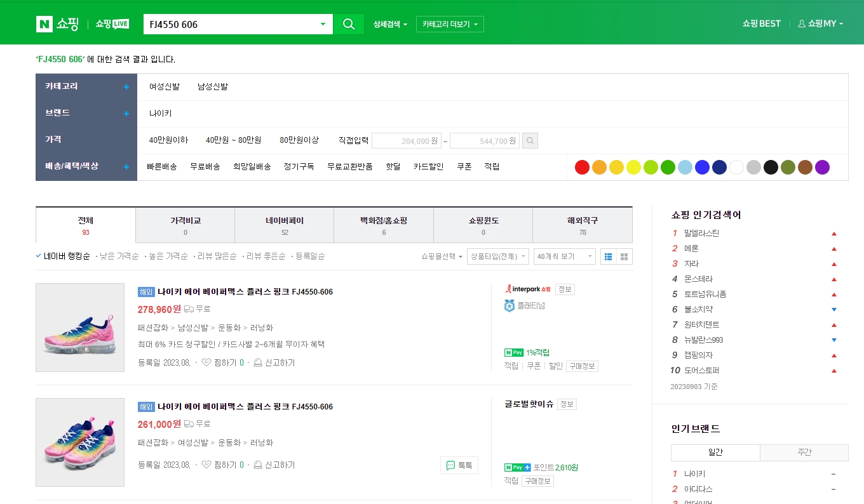Click 신고하기 icon on 261,000원 item

point(258,465)
